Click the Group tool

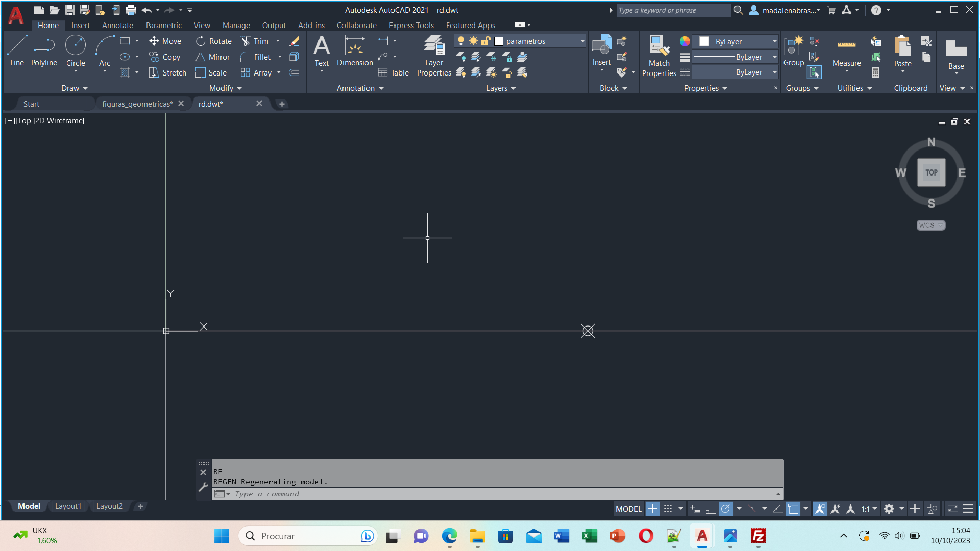[x=793, y=51]
